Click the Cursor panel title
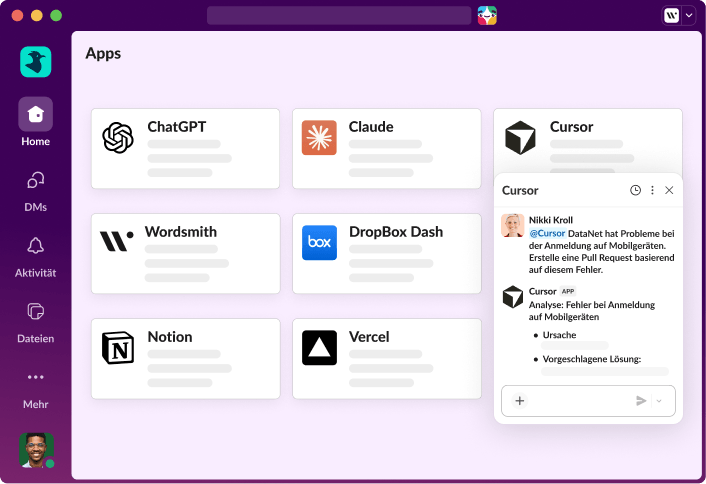 pyautogui.click(x=520, y=190)
